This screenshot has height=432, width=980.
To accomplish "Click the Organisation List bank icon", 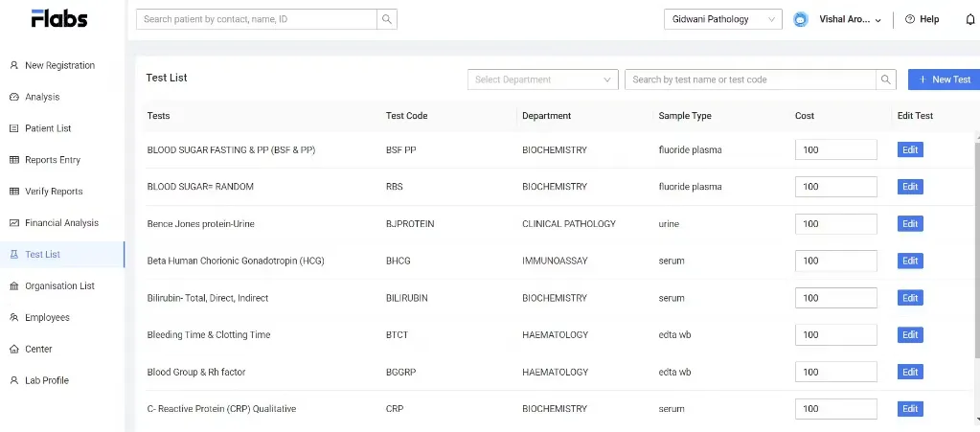I will pos(13,285).
